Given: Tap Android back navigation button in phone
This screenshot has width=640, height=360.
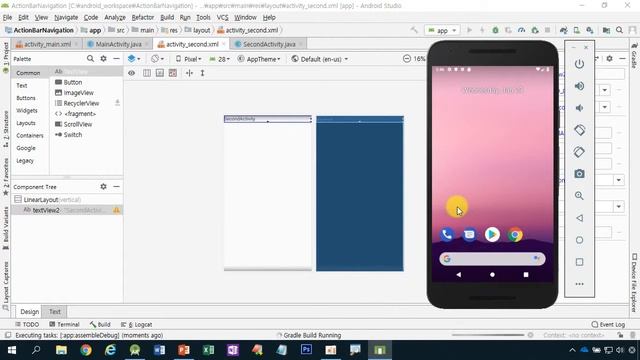Looking at the screenshot, I should (x=459, y=275).
